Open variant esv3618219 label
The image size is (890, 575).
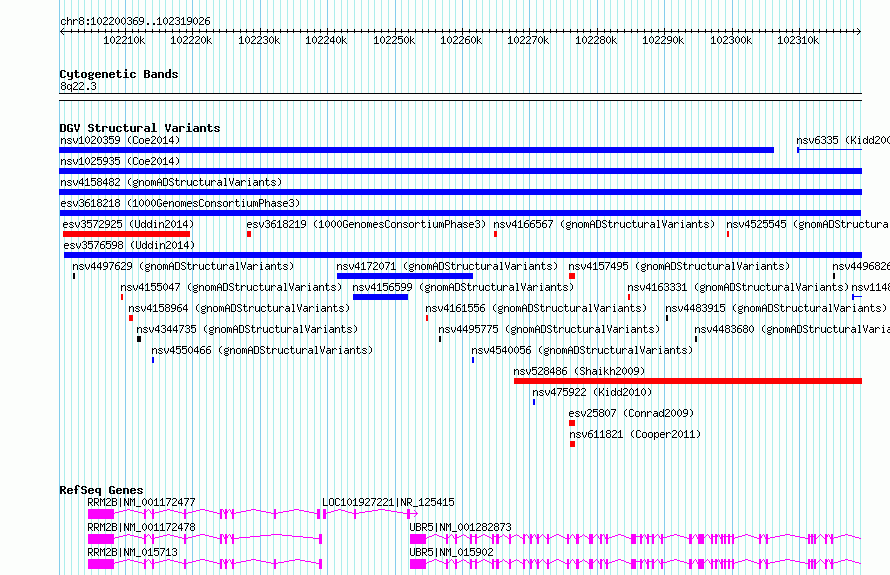pos(366,224)
